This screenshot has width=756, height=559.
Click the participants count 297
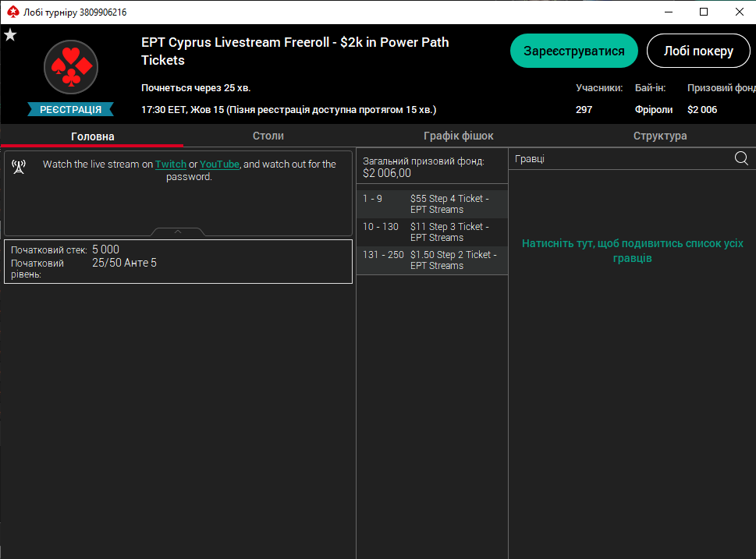pyautogui.click(x=584, y=109)
